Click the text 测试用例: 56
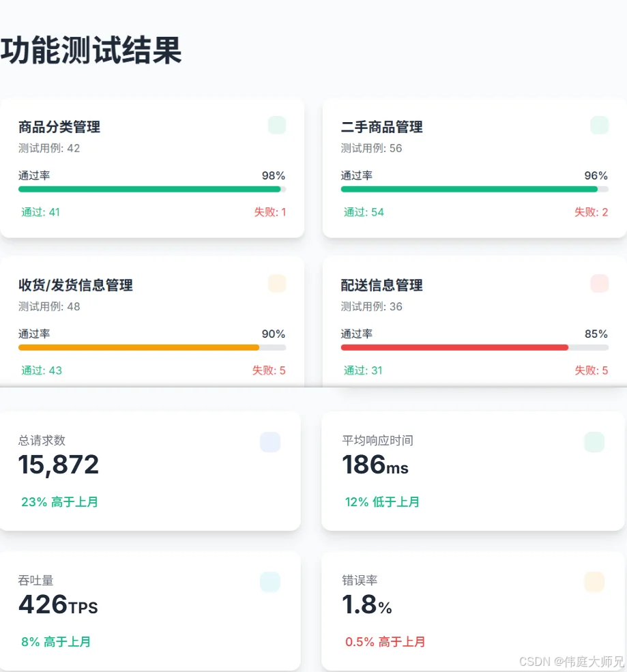The height and width of the screenshot is (672, 627). 371,148
